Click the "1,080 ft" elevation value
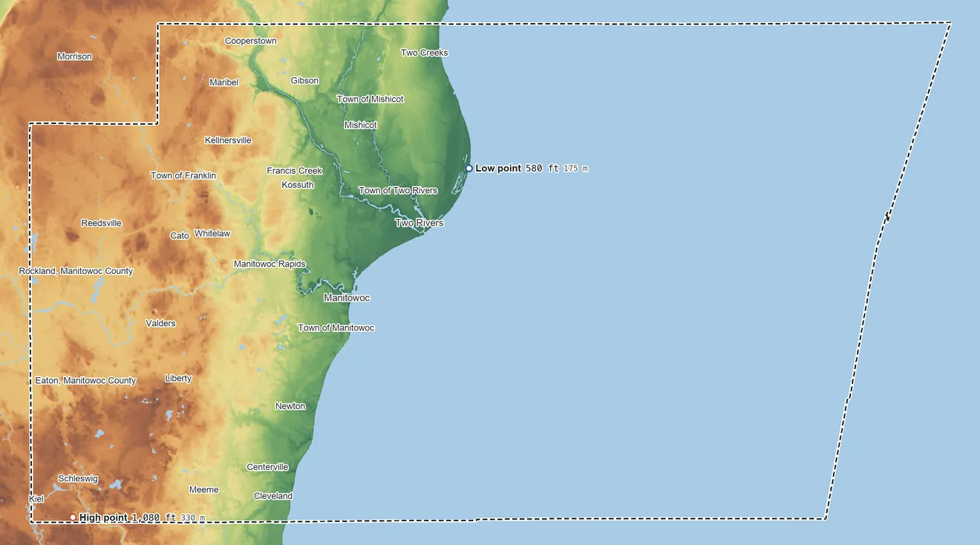Screen dimensions: 980x545 tap(154, 518)
